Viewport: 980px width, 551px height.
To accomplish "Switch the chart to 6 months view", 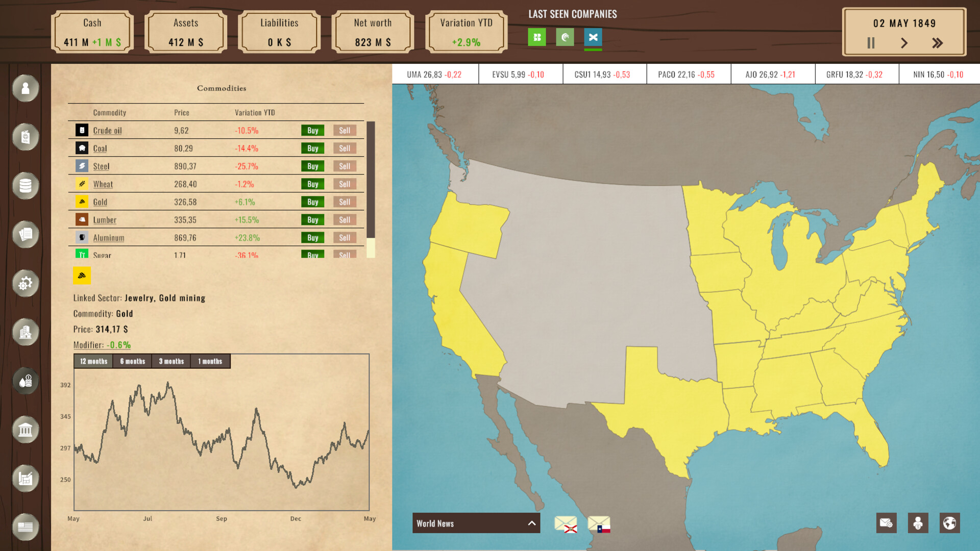I will pyautogui.click(x=132, y=361).
